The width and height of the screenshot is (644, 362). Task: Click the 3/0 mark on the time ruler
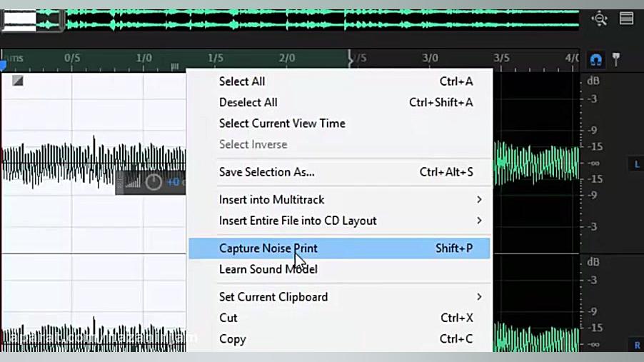pyautogui.click(x=430, y=58)
